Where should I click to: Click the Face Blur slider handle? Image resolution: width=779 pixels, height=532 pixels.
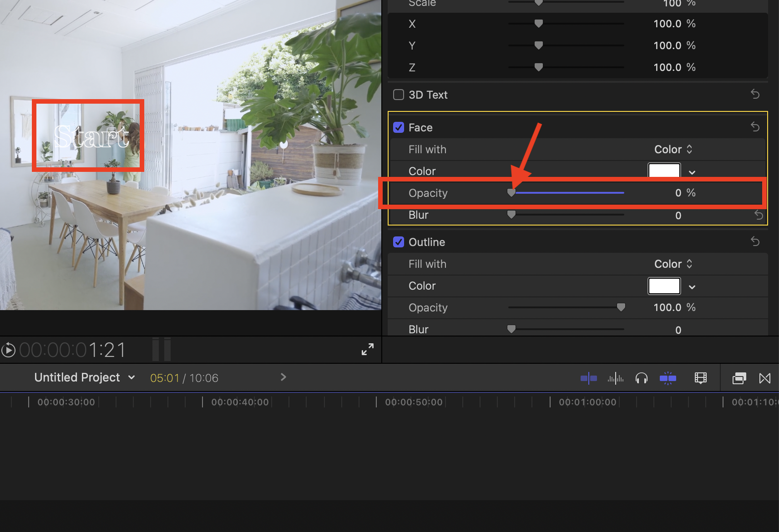point(511,214)
